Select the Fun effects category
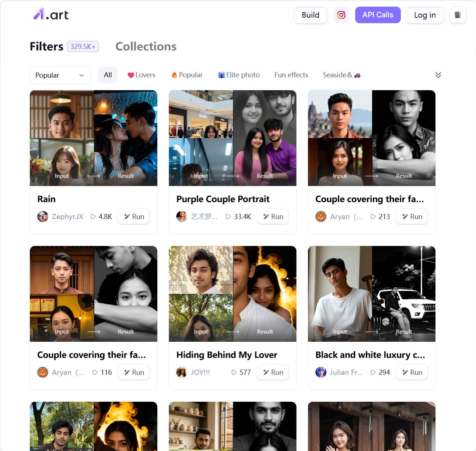 [291, 75]
